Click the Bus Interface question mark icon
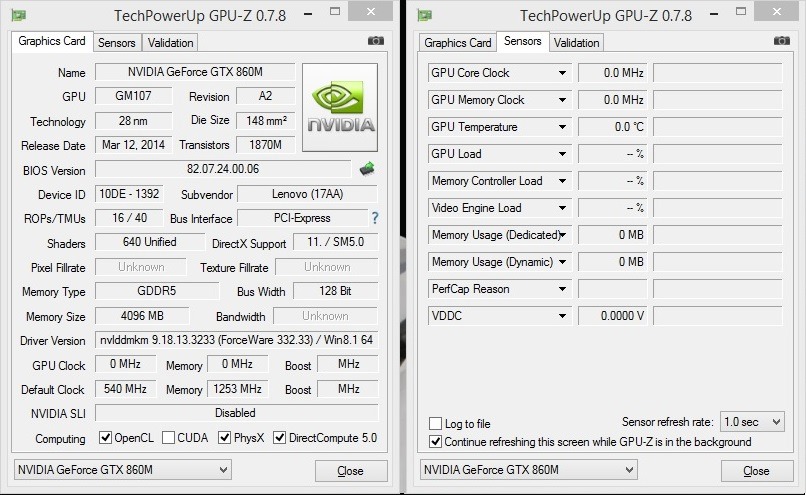Image resolution: width=806 pixels, height=495 pixels. pos(375,218)
